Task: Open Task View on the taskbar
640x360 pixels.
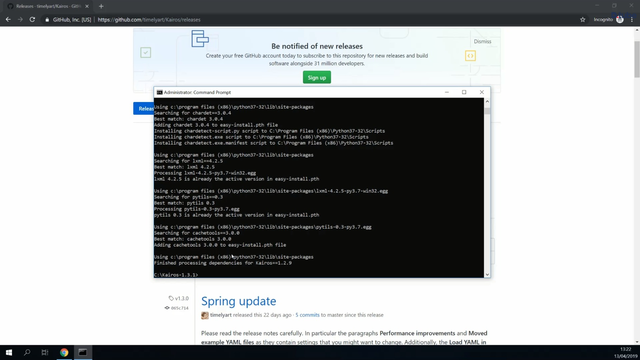Action: point(45,353)
